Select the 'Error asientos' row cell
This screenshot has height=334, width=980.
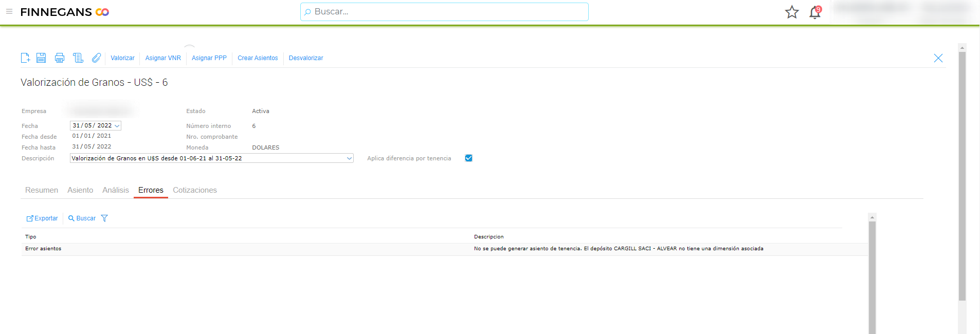point(43,249)
